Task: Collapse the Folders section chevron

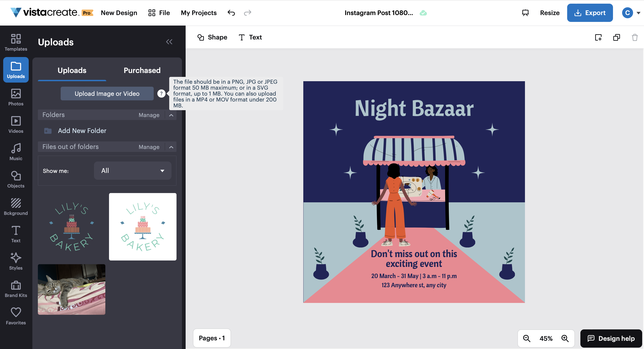Action: [x=171, y=115]
